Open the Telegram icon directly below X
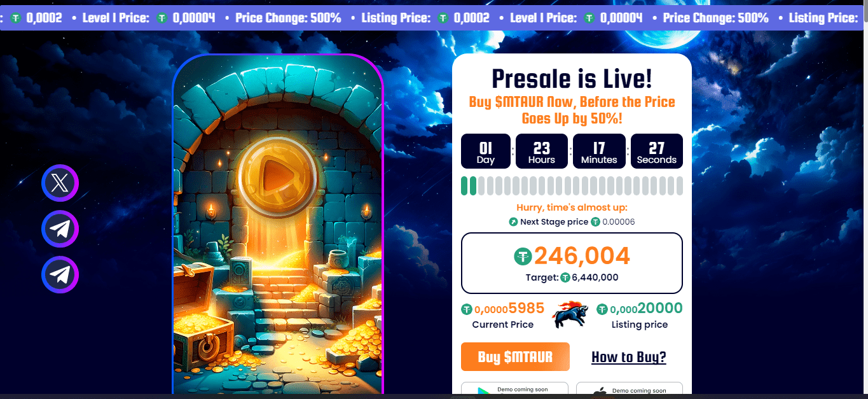 (60, 229)
